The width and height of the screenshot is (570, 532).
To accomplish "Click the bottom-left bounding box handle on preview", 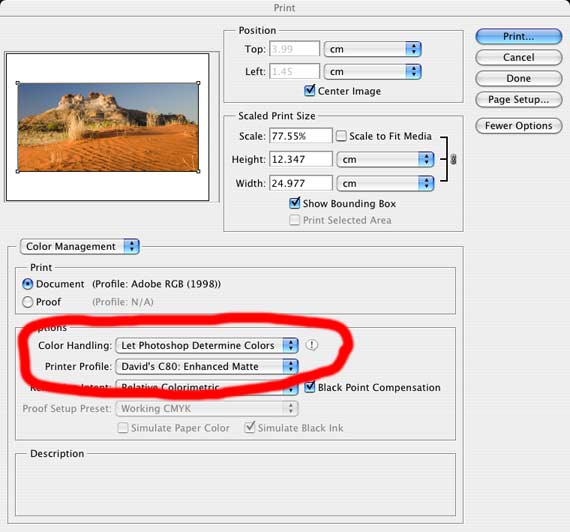I will coord(18,171).
